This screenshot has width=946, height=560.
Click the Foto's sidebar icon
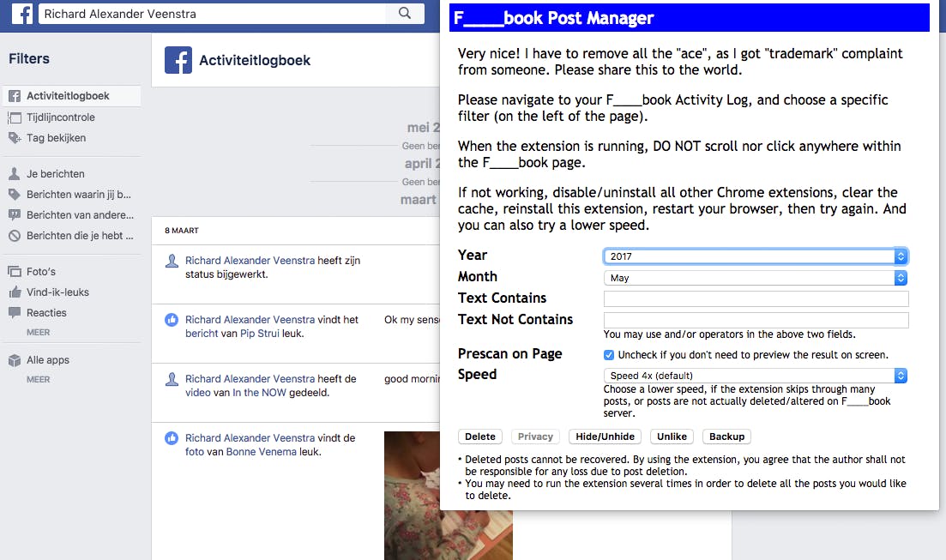(x=15, y=272)
